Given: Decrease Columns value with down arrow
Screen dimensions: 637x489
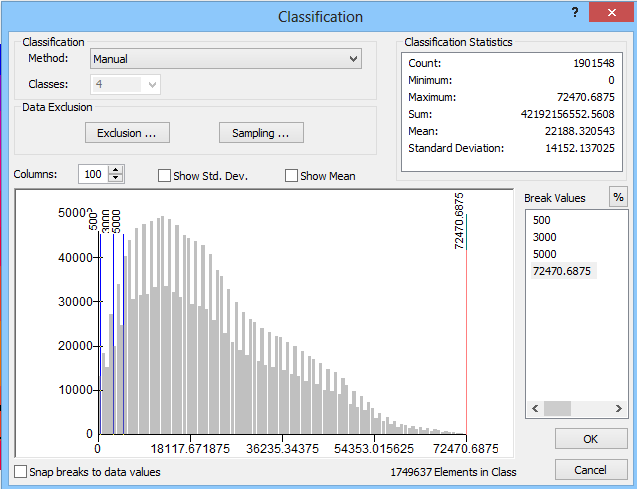Looking at the screenshot, I should click(116, 179).
